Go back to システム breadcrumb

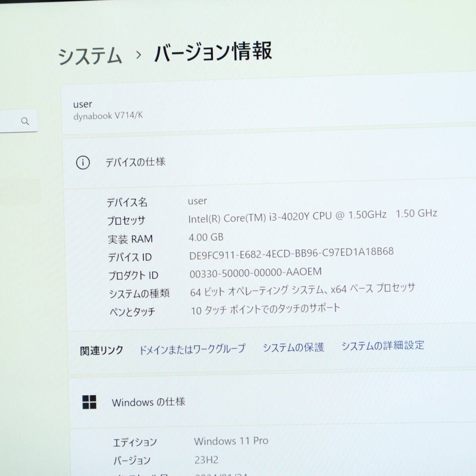(x=90, y=56)
